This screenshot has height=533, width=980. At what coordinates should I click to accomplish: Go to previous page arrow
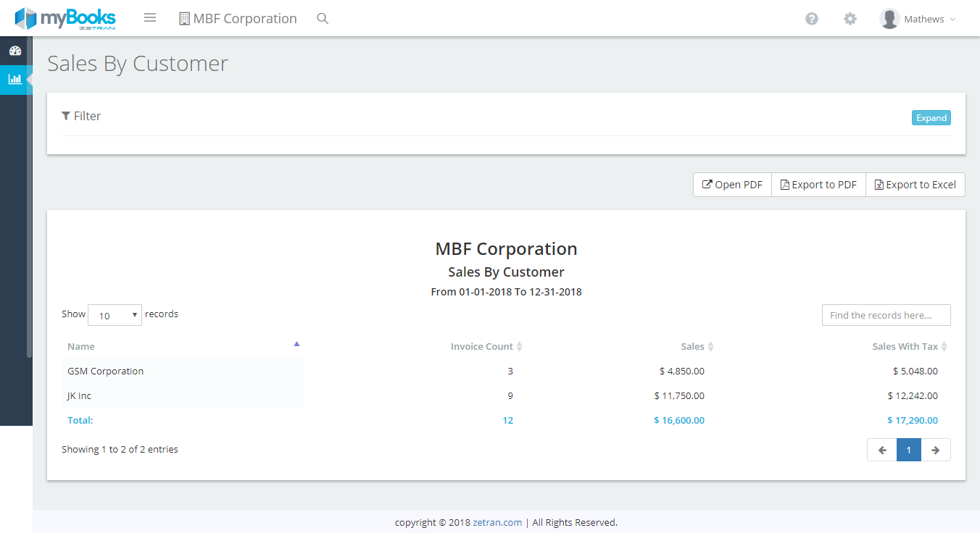pyautogui.click(x=882, y=450)
